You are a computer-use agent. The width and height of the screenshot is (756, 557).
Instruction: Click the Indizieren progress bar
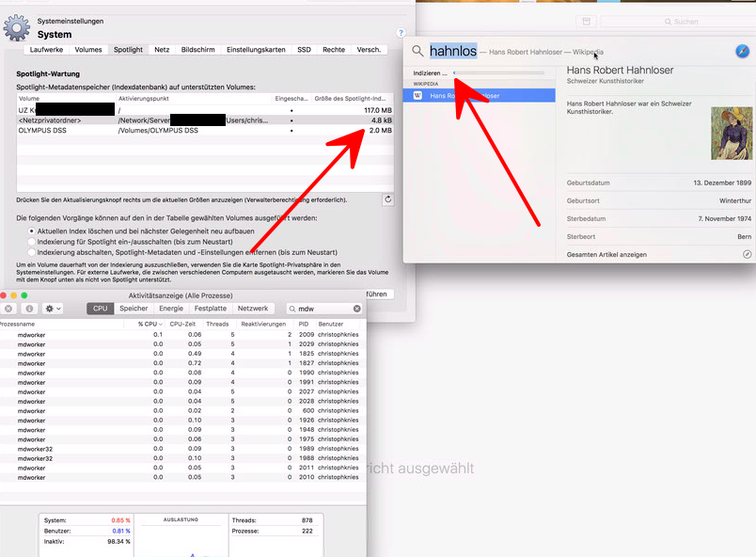point(499,72)
